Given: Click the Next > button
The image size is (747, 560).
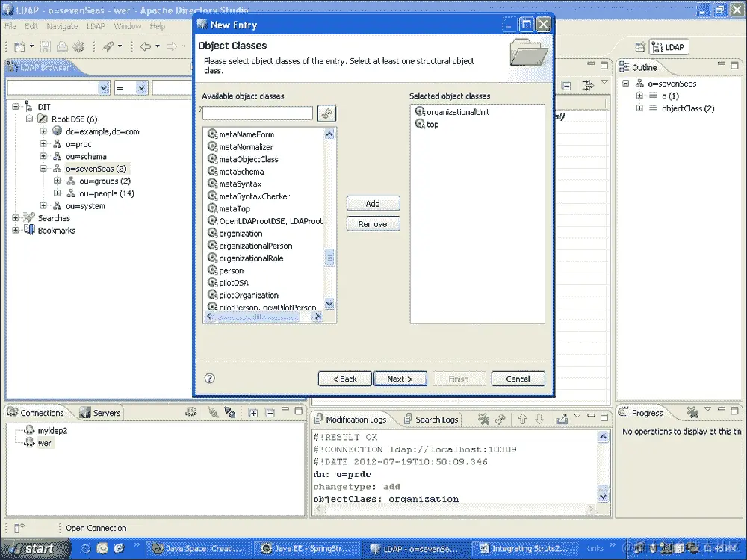Looking at the screenshot, I should [x=400, y=379].
